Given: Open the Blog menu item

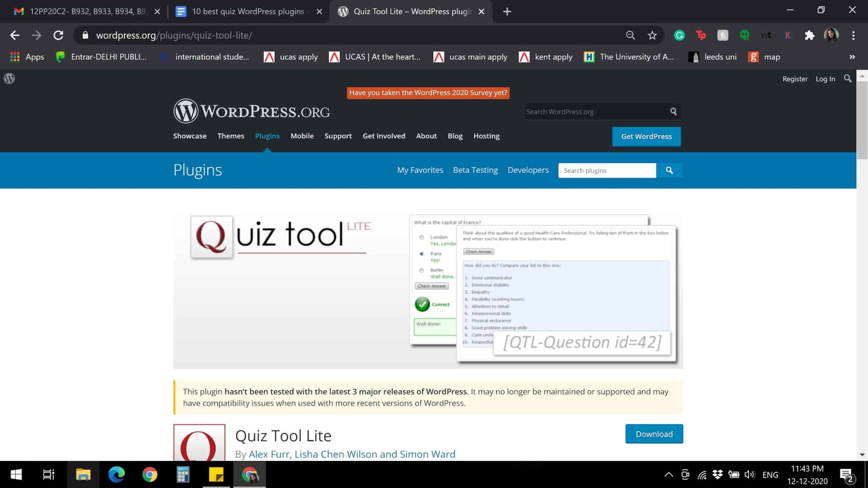Looking at the screenshot, I should pos(455,136).
